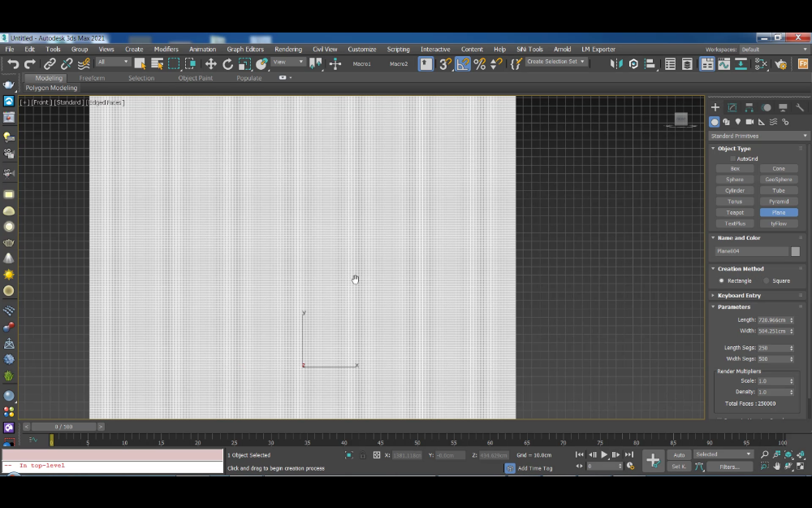This screenshot has width=812, height=508.
Task: Open the Utilities wrench panel
Action: coord(800,107)
